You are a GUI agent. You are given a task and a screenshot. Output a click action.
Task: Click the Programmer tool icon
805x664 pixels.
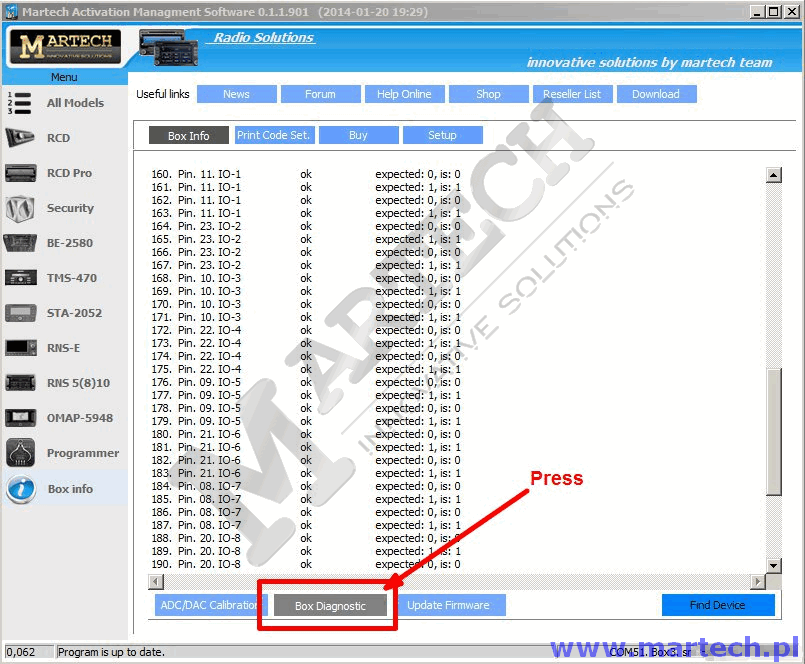click(21, 453)
